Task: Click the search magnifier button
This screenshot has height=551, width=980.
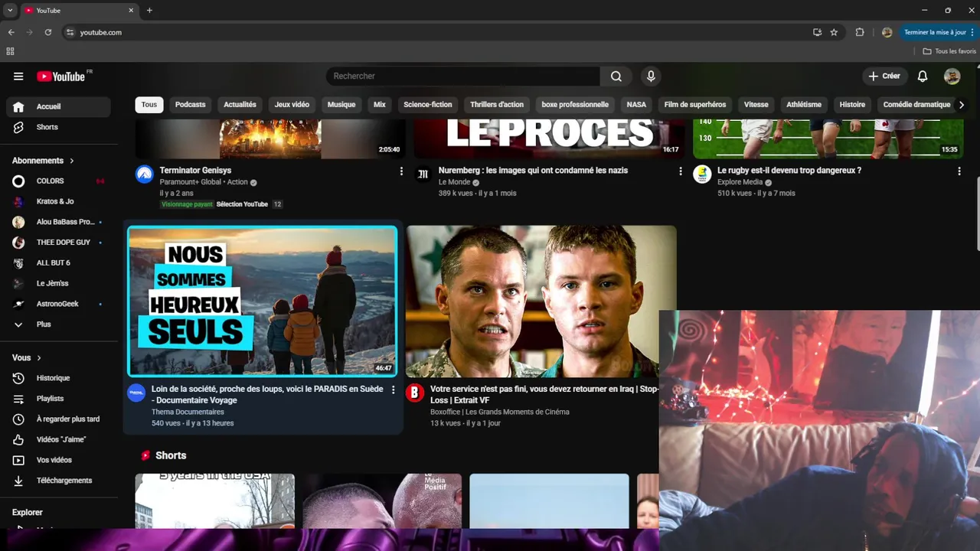Action: pos(616,76)
